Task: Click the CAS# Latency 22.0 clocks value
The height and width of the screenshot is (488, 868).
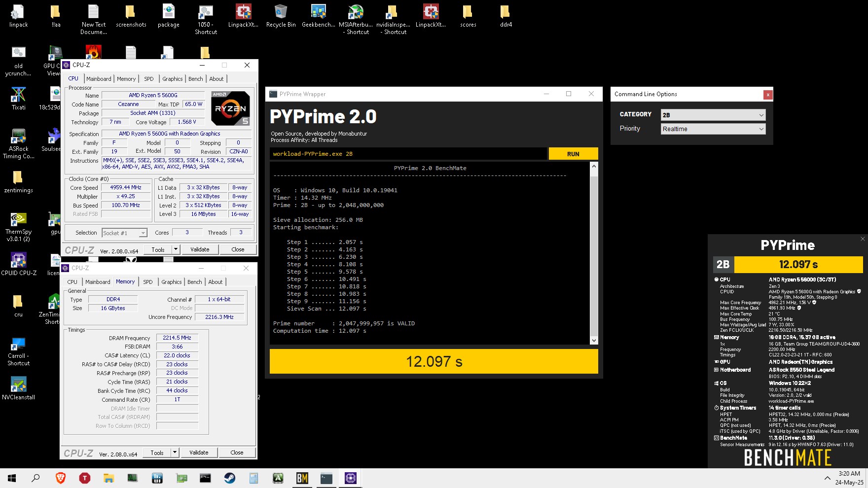Action: [x=177, y=355]
